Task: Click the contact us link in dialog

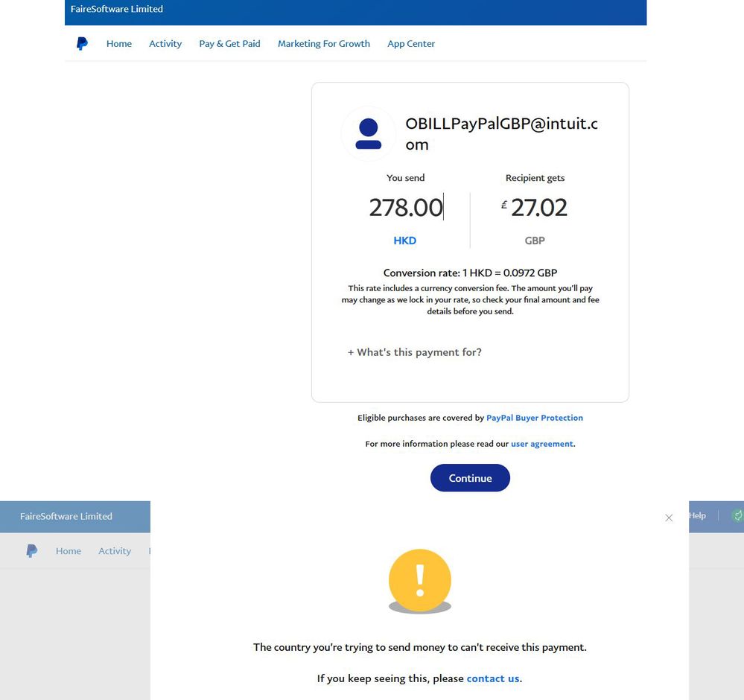Action: [x=493, y=678]
